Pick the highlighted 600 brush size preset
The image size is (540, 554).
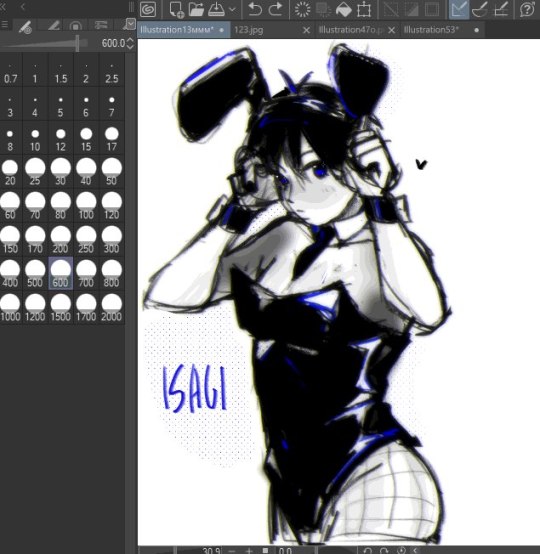point(61,274)
